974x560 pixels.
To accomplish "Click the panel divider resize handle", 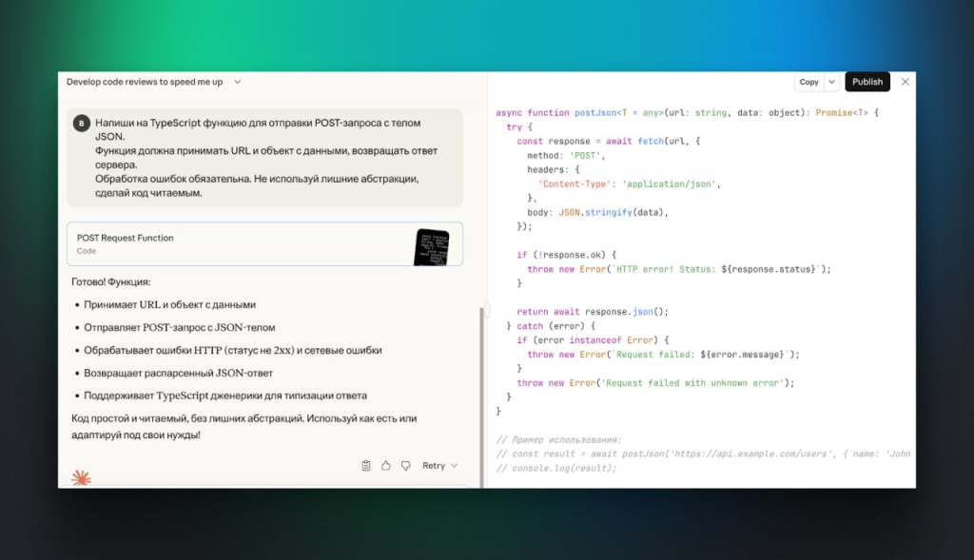I will point(487,310).
